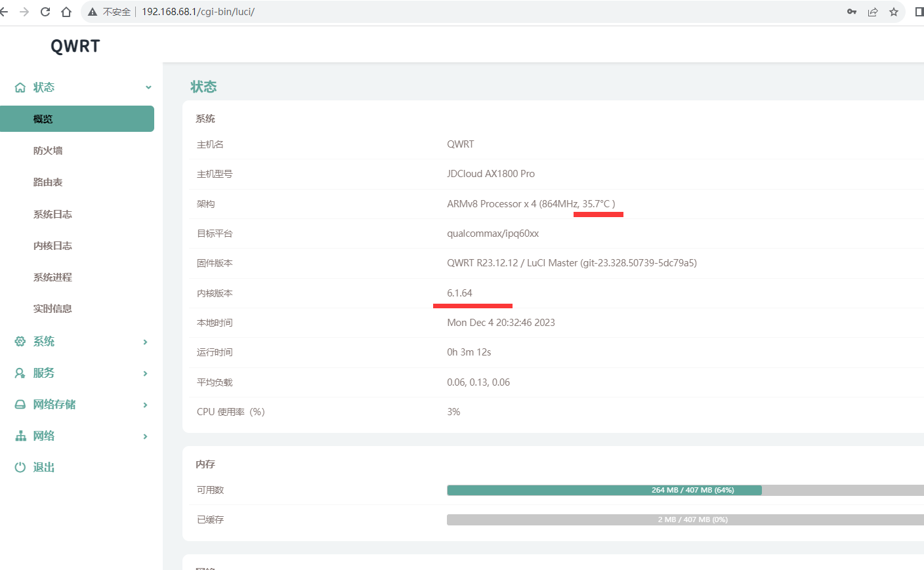Open the 防火墙 page
Viewport: 924px width, 570px height.
(48, 151)
